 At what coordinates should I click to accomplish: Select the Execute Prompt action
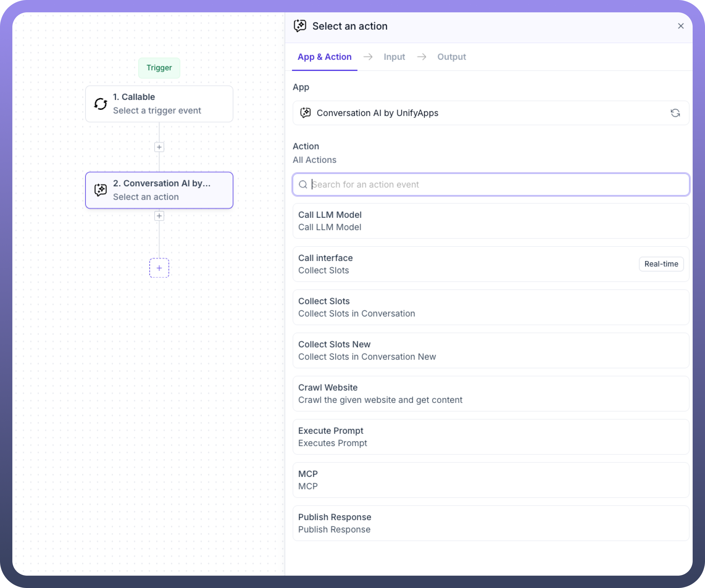[x=490, y=437]
